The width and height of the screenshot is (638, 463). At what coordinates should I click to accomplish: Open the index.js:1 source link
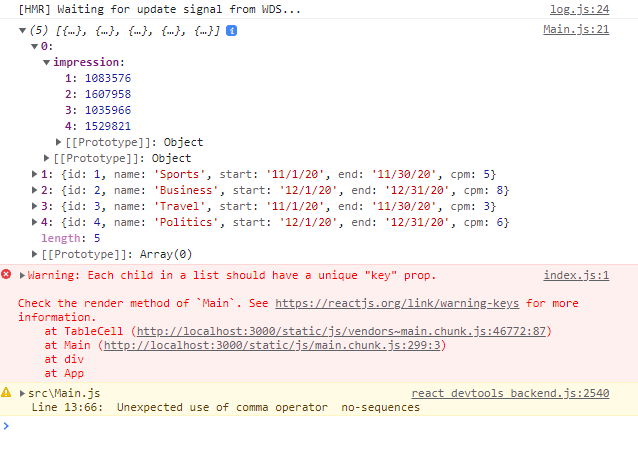click(x=576, y=275)
